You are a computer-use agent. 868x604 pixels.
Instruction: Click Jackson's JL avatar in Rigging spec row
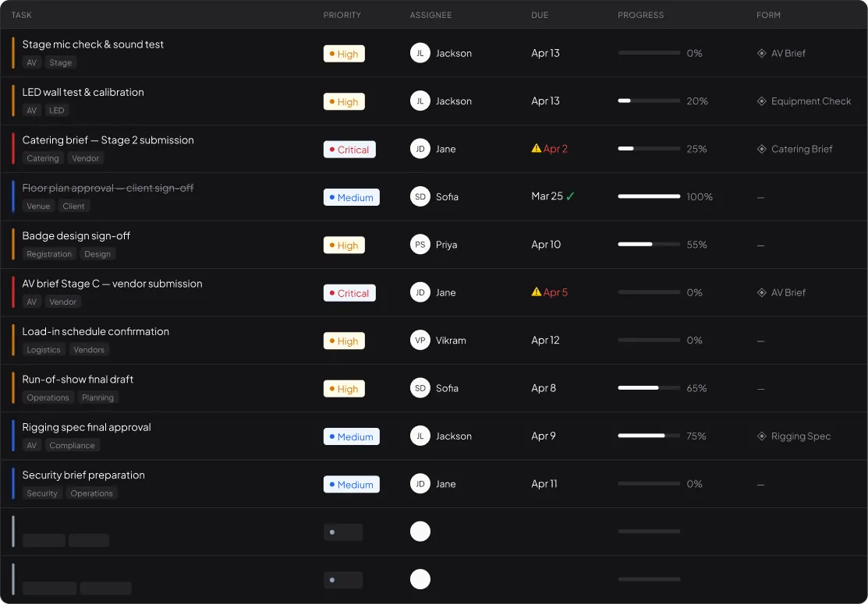[x=420, y=436]
